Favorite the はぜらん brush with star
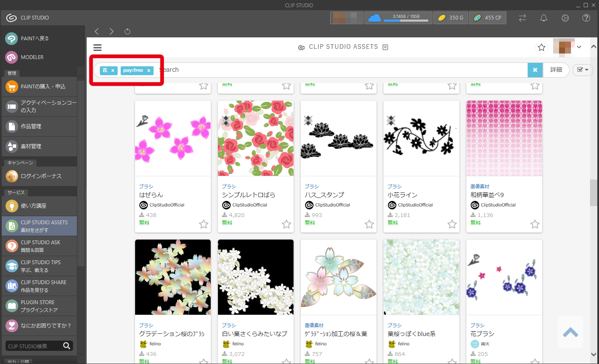 (x=203, y=224)
